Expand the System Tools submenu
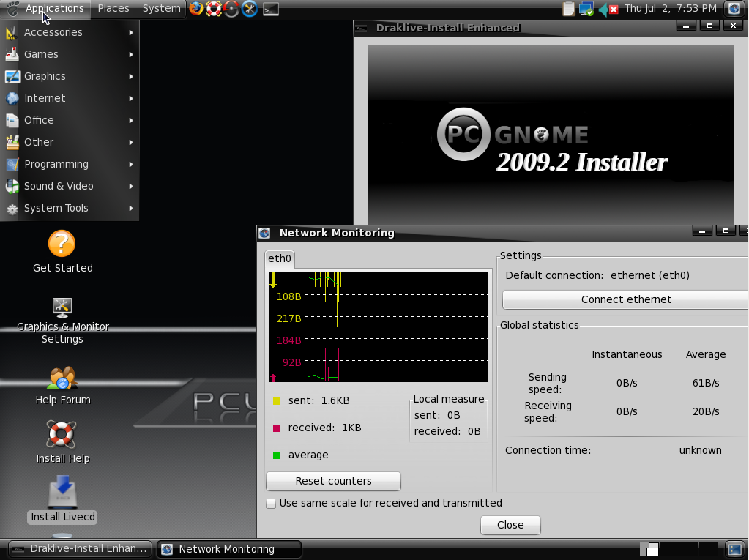749x560 pixels. click(70, 208)
